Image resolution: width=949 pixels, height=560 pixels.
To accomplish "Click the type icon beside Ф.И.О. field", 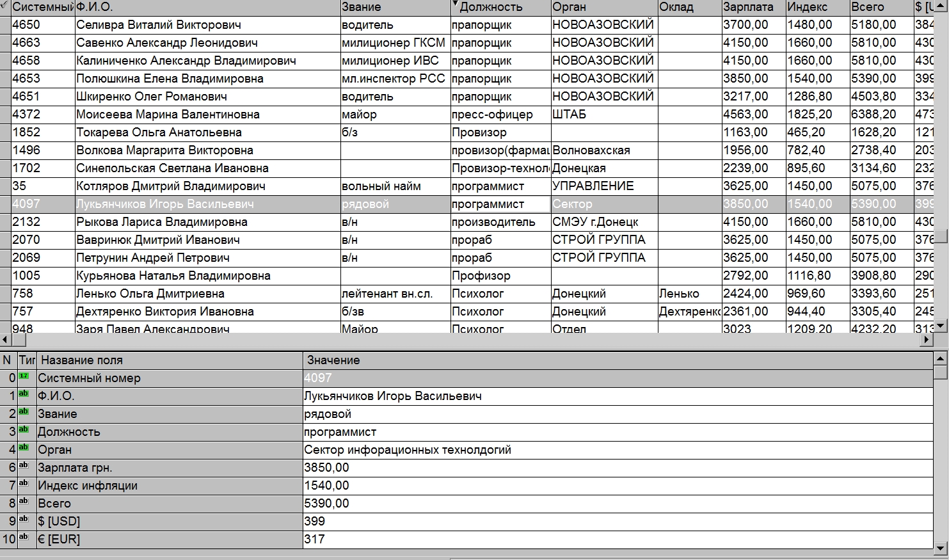I will pyautogui.click(x=24, y=394).
